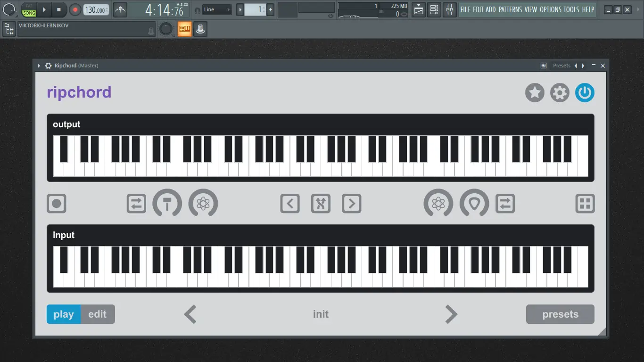The height and width of the screenshot is (362, 644).
Task: Toggle the headphone icon beside the Line dropdown
Action: [197, 10]
